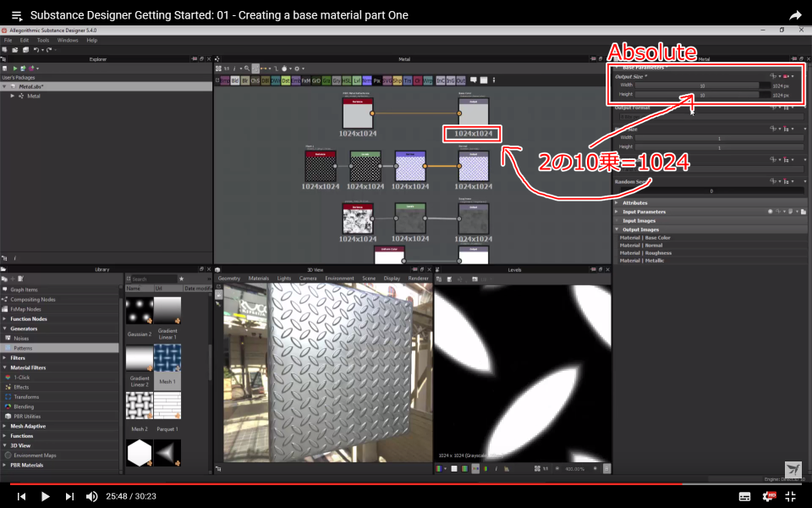Open the Windows menu
812x508 pixels.
[68, 40]
